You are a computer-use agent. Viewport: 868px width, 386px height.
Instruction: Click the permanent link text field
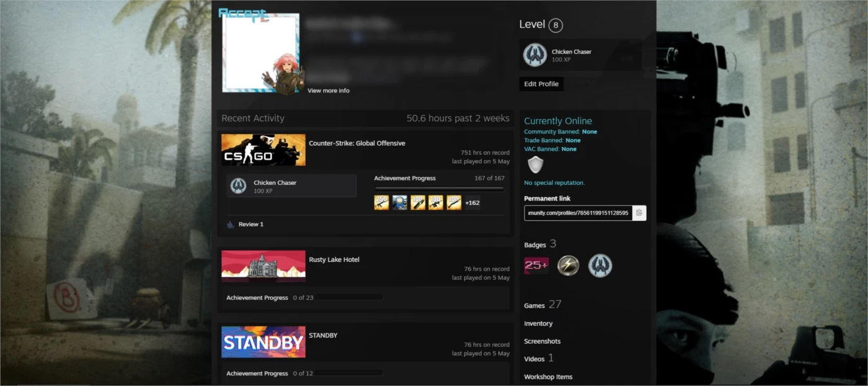tap(578, 213)
